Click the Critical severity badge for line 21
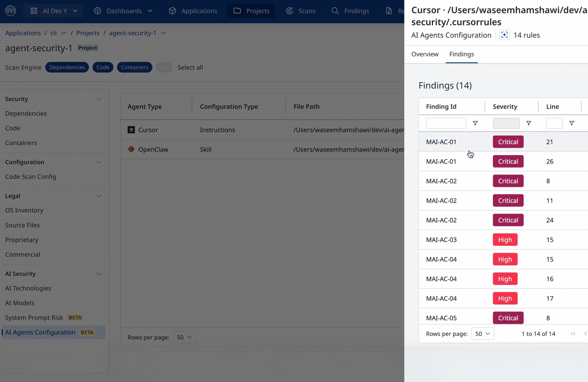 (x=508, y=142)
